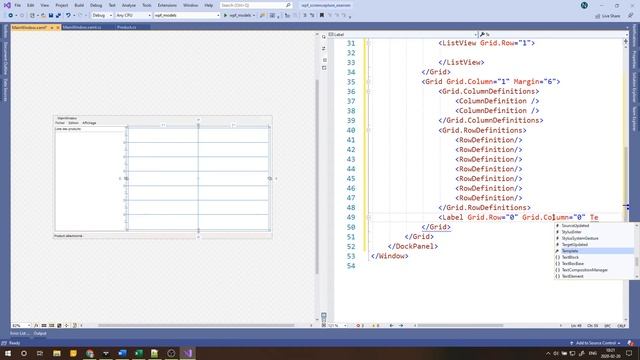Open the Windows notification center icon

pos(629,353)
